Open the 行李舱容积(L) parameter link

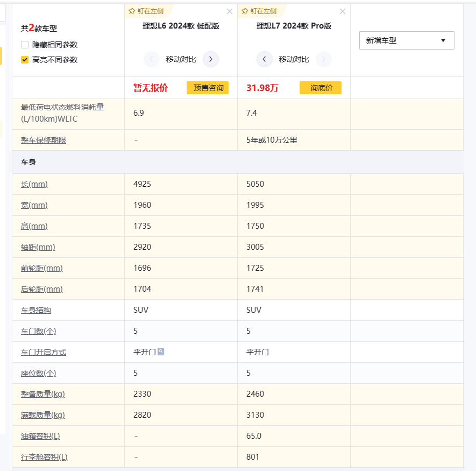[x=44, y=457]
